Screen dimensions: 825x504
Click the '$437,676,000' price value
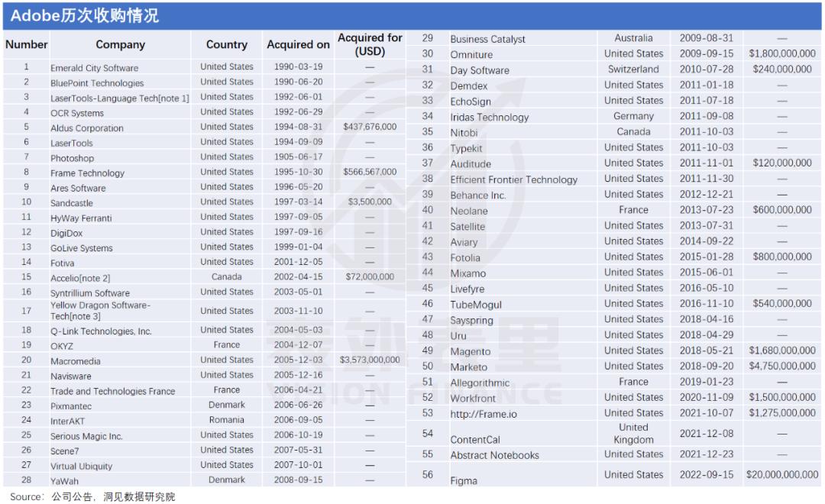[370, 127]
